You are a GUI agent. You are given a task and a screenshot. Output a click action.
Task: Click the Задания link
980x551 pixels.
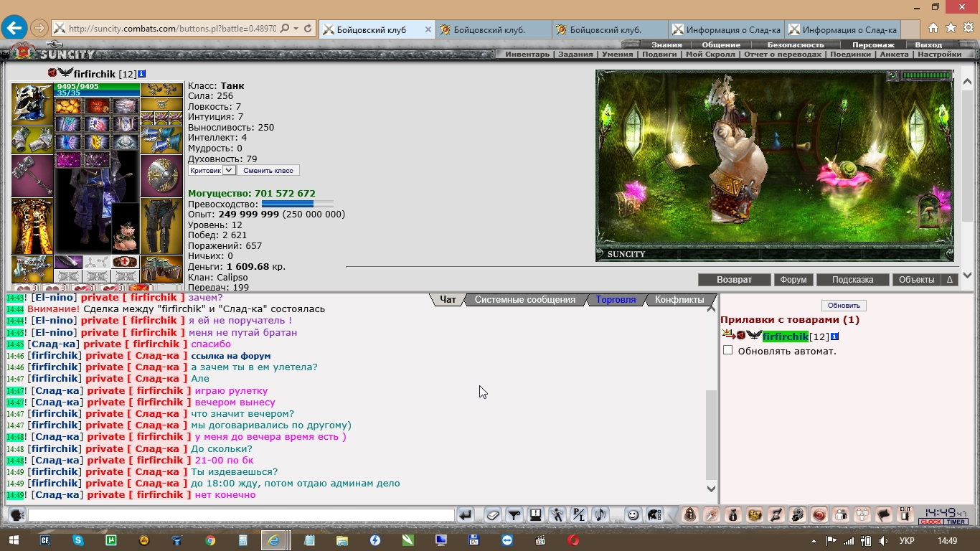(x=575, y=55)
